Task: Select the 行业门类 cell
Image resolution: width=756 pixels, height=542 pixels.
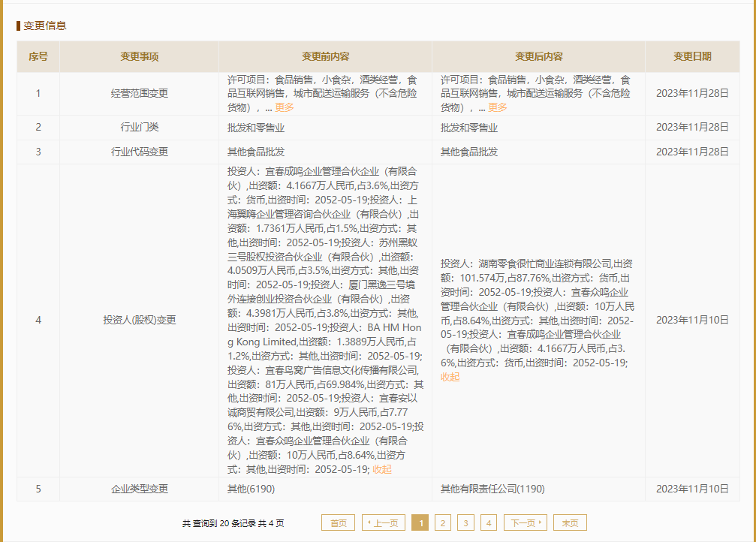Action: (x=140, y=128)
